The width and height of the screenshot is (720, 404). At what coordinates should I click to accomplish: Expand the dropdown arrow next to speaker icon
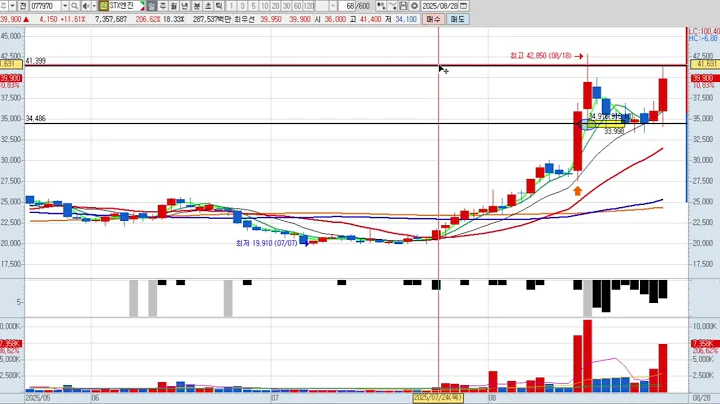pyautogui.click(x=94, y=6)
